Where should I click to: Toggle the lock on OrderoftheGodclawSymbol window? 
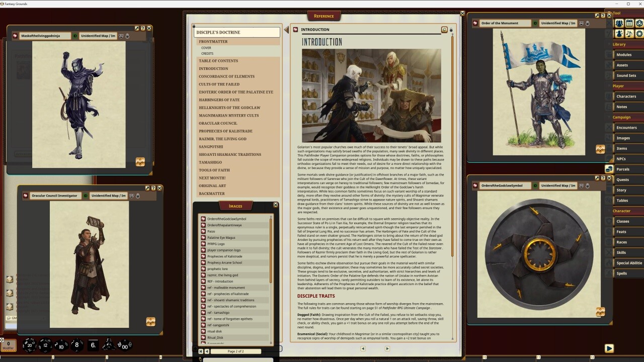point(588,186)
